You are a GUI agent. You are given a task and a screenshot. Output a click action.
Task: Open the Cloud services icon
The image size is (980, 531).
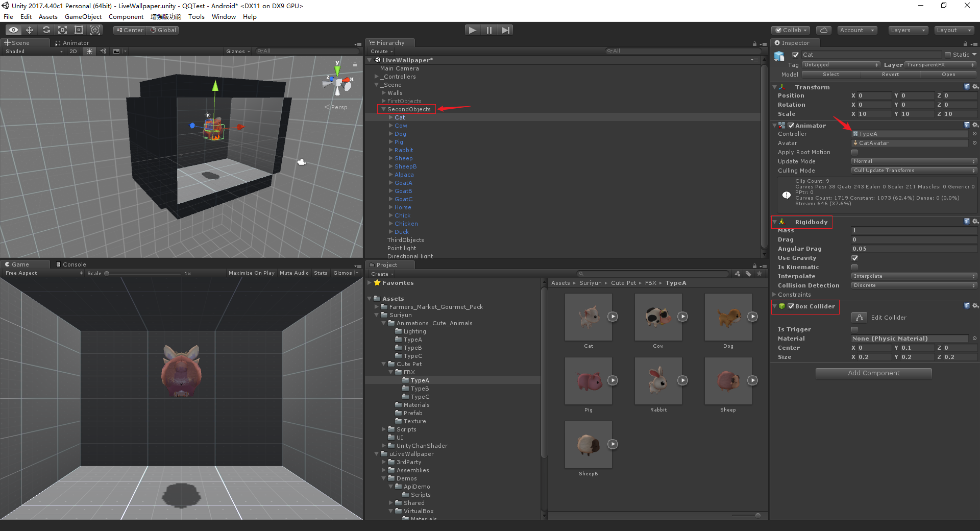coord(824,30)
